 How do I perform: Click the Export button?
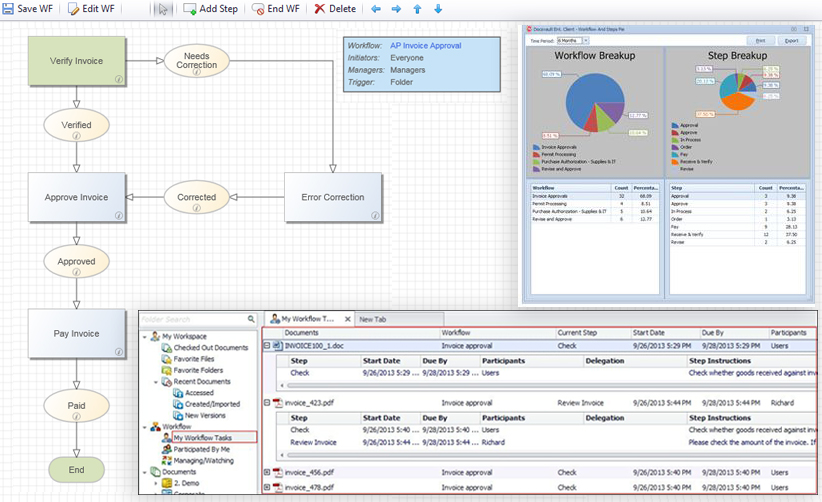pyautogui.click(x=791, y=41)
